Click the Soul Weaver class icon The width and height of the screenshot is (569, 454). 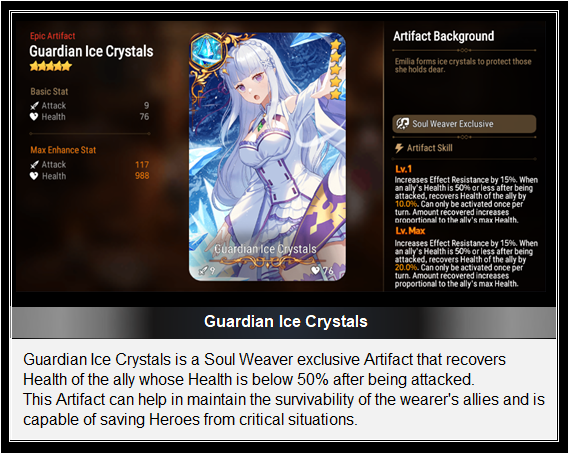[402, 124]
